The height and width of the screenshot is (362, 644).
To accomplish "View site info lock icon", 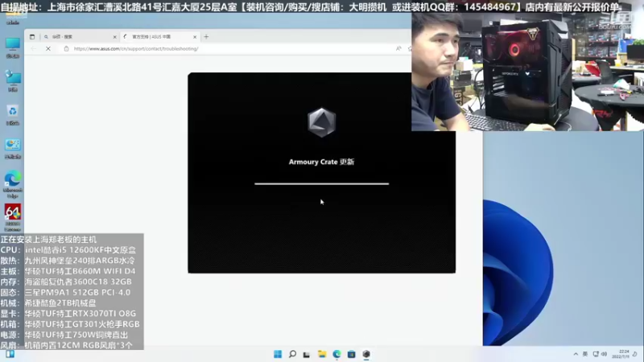I will pyautogui.click(x=67, y=48).
